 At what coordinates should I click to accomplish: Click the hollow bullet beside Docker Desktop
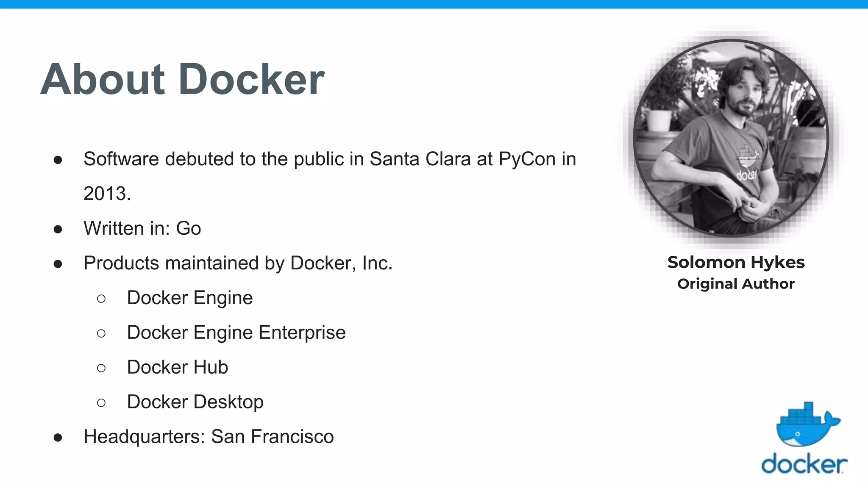[101, 402]
